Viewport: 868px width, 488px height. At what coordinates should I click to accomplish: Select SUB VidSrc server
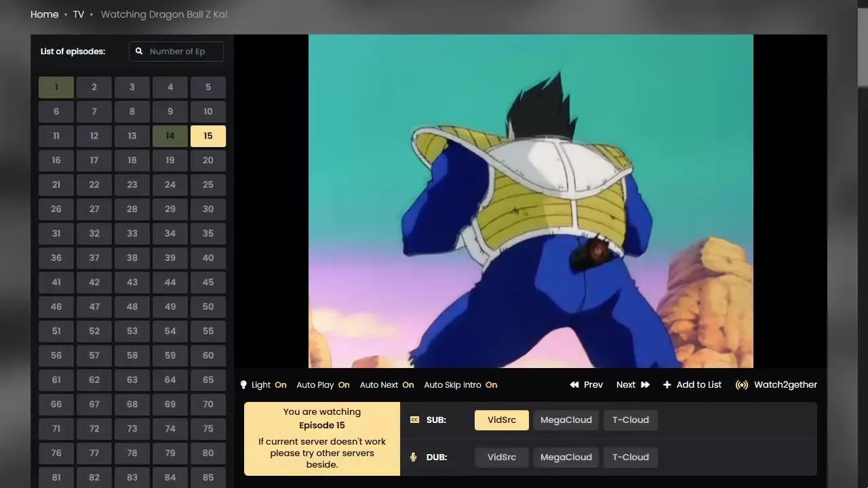click(502, 420)
